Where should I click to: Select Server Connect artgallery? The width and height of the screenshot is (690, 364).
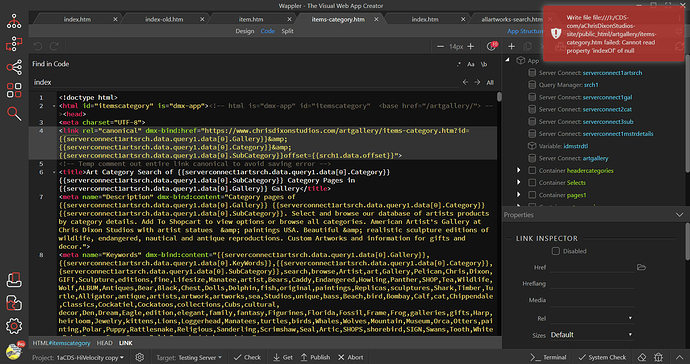(x=573, y=158)
